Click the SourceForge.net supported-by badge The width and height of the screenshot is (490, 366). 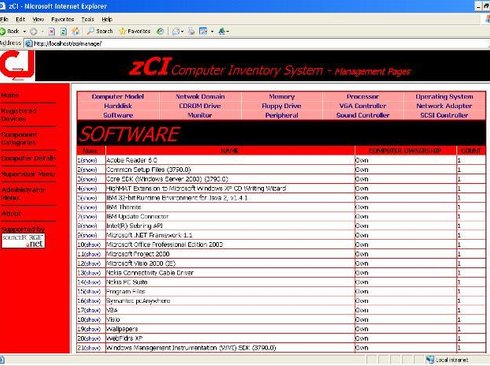[23, 241]
